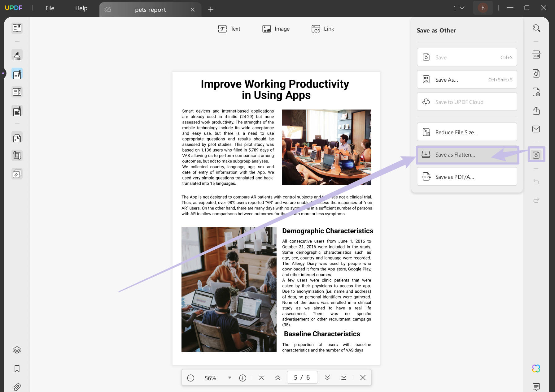555x392 pixels.
Task: Select the Comment highlighter tool
Action: (17, 55)
